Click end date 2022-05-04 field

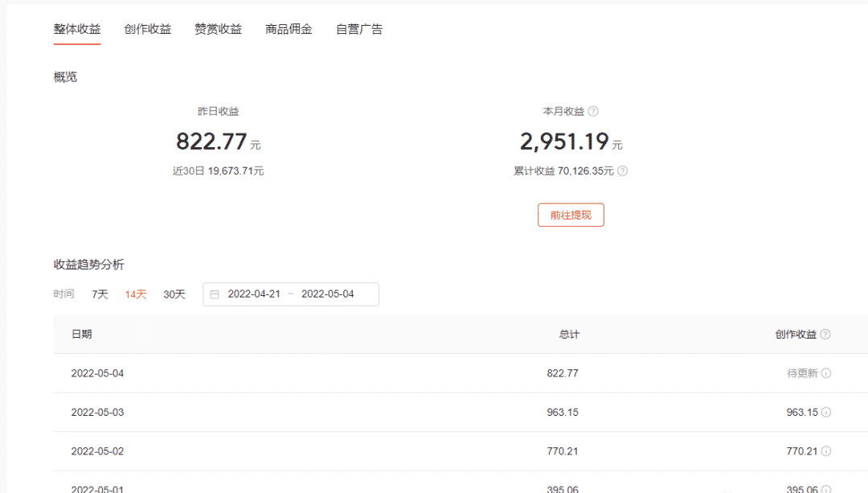328,294
